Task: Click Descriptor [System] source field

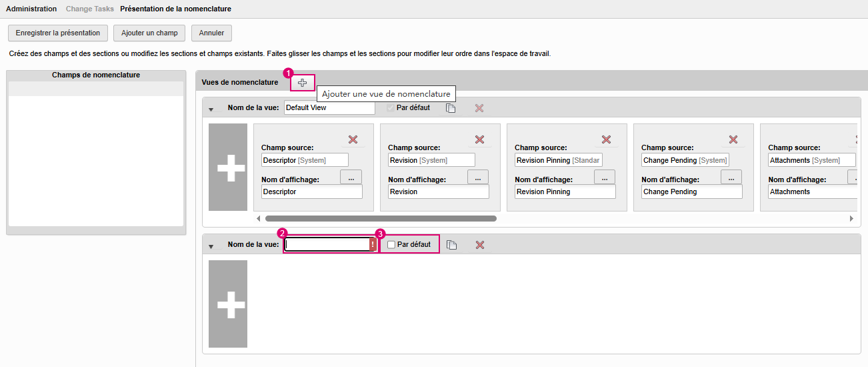Action: tap(305, 160)
